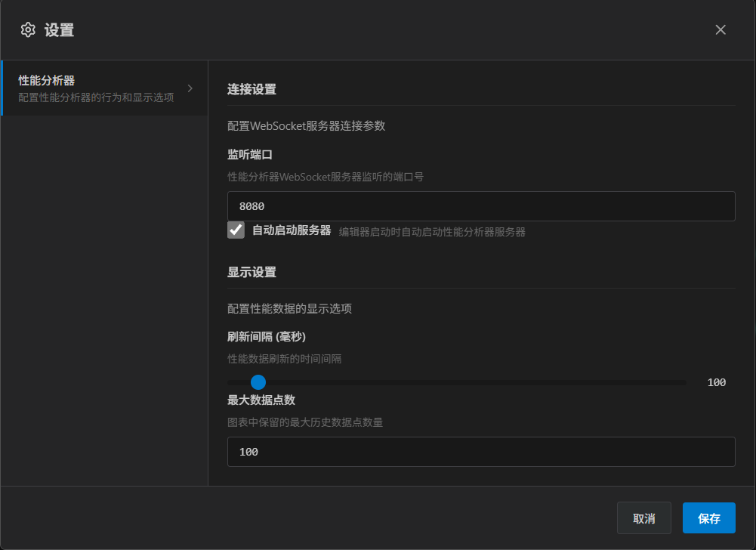Image resolution: width=756 pixels, height=550 pixels.
Task: Save settings with the 保存 button
Action: point(708,518)
